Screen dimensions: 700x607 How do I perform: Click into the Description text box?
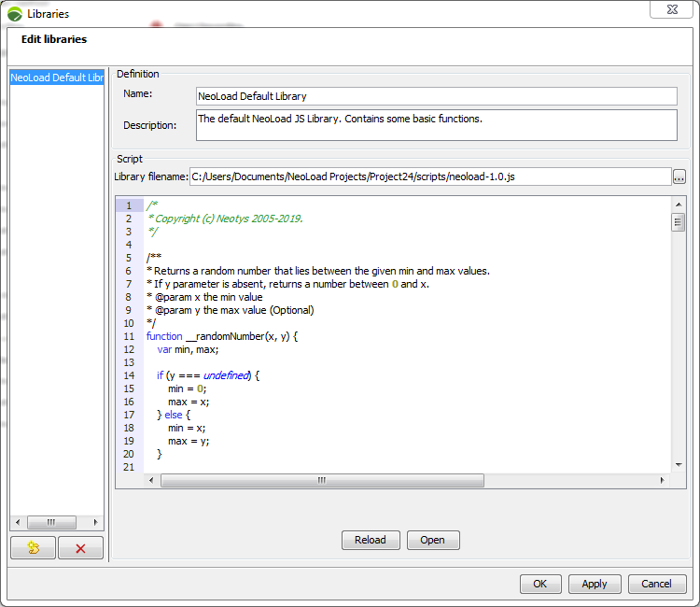[436, 125]
